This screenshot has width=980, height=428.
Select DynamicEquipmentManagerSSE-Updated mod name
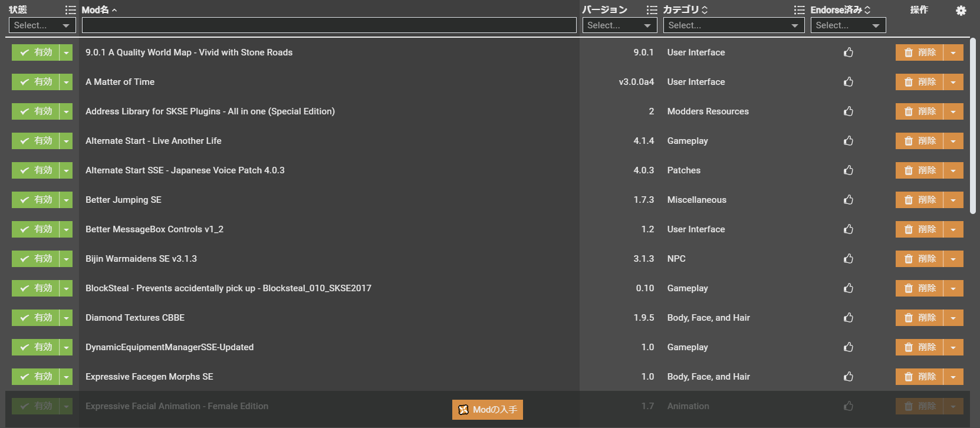point(170,347)
